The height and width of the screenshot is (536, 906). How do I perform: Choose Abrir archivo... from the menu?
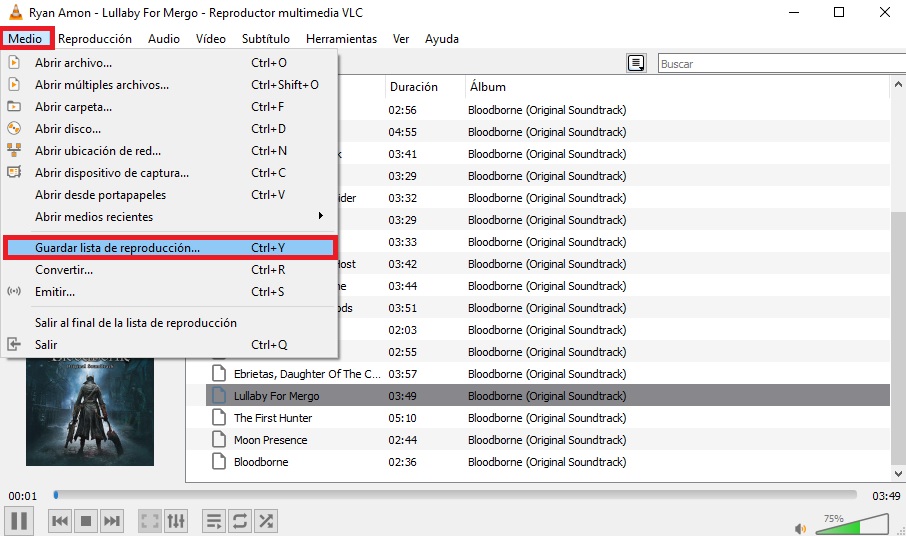(x=169, y=62)
